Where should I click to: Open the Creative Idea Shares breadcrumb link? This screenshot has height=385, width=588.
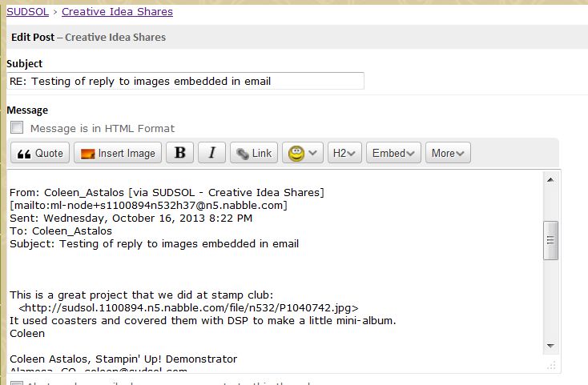117,11
